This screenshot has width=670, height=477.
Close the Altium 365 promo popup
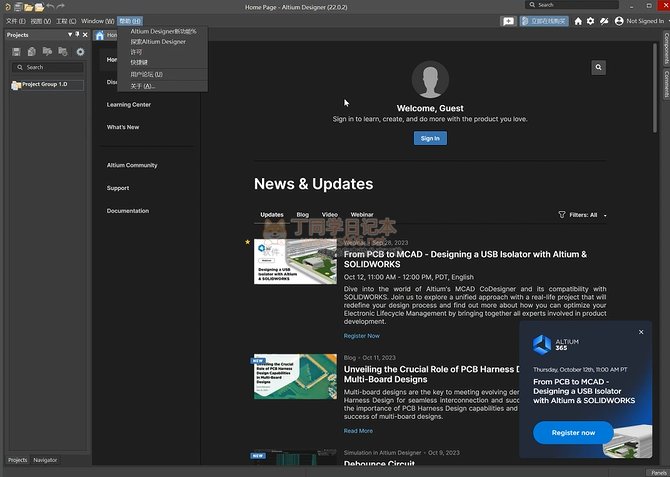641,332
